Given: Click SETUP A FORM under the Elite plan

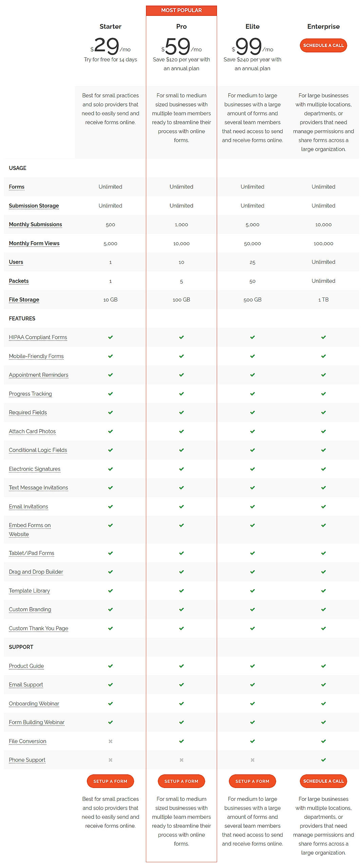Looking at the screenshot, I should pos(252,781).
